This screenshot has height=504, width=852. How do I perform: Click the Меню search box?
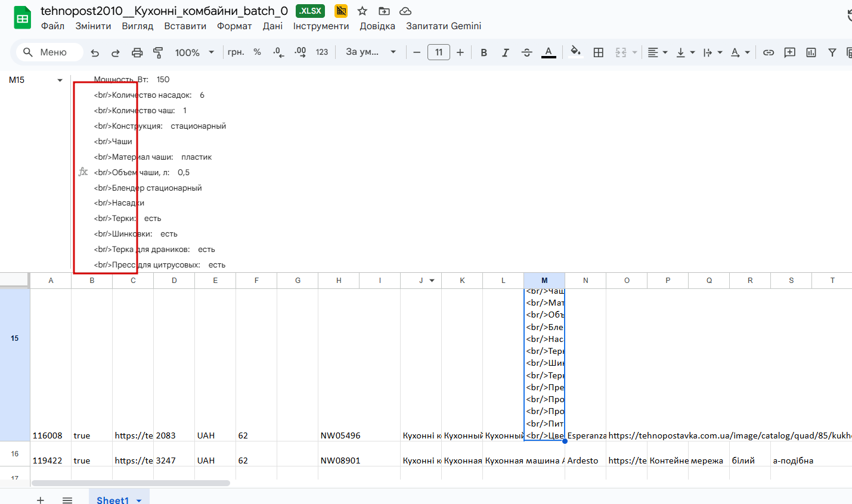(49, 52)
